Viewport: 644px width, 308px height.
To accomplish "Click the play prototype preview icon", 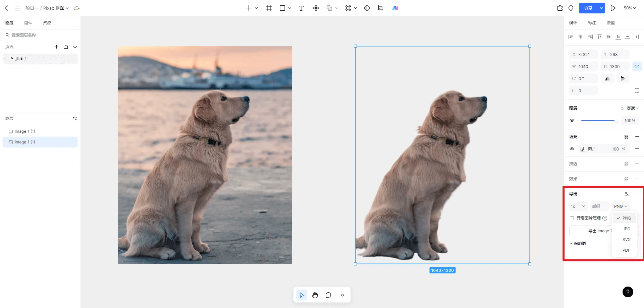I will point(613,8).
